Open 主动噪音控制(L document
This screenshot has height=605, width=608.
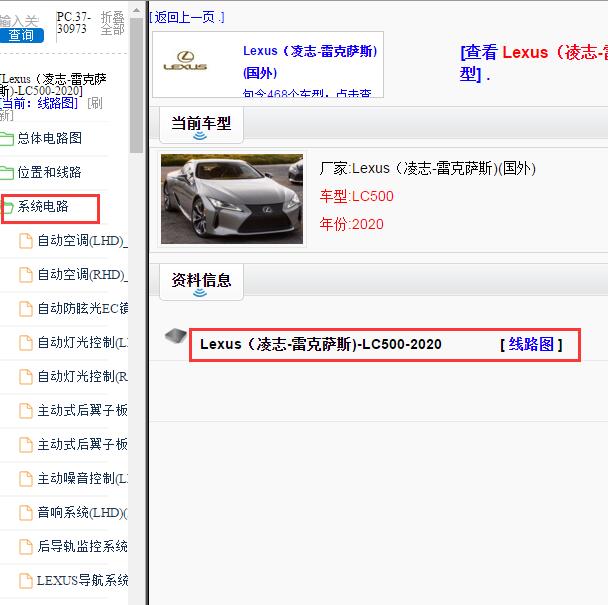click(x=83, y=479)
